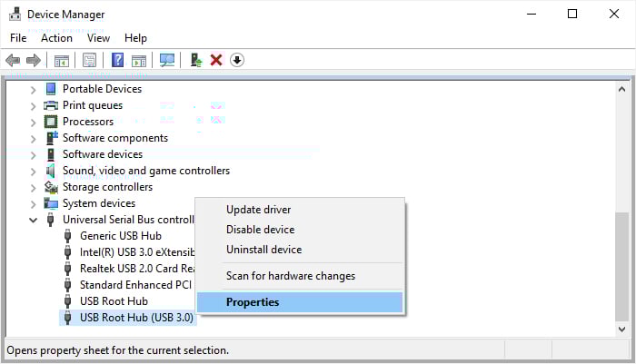Viewport: 636px width, 364px height.
Task: Open the File menu
Action: click(x=18, y=38)
